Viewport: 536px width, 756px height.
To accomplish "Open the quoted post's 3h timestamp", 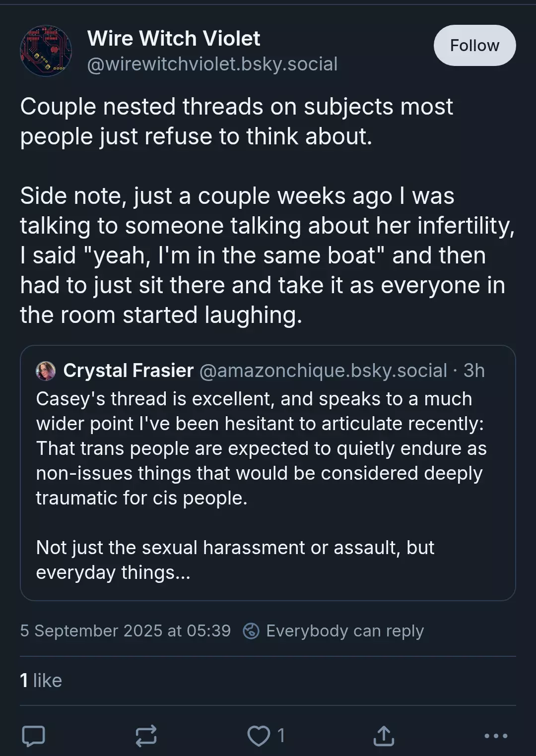I will click(474, 371).
